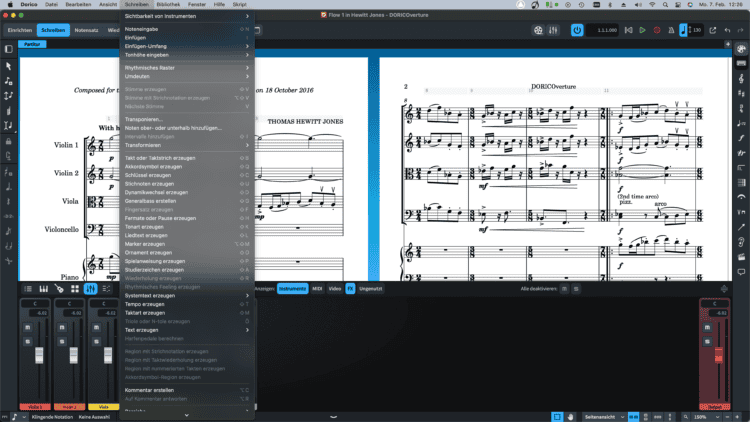
Task: Open macOS Spotlight search icon
Action: tap(665, 4)
